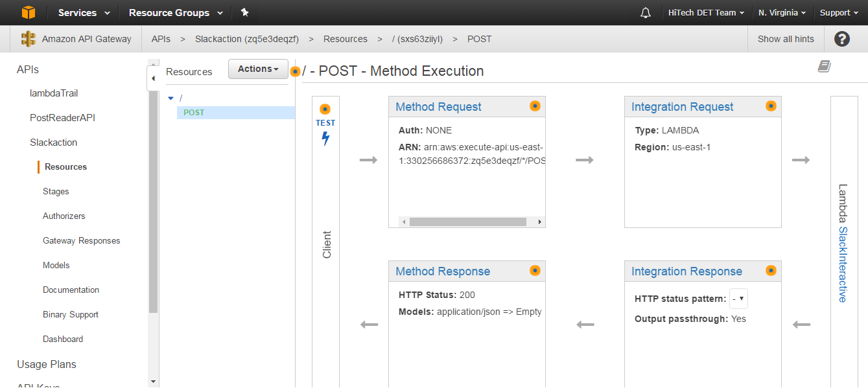The width and height of the screenshot is (868, 390).
Task: Go to Documentation in sidebar
Action: [71, 290]
